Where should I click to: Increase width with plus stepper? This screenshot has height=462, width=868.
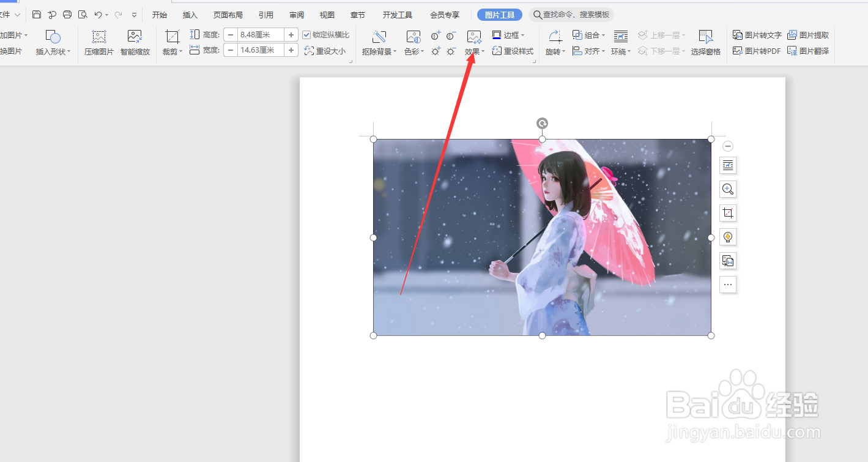pos(291,50)
